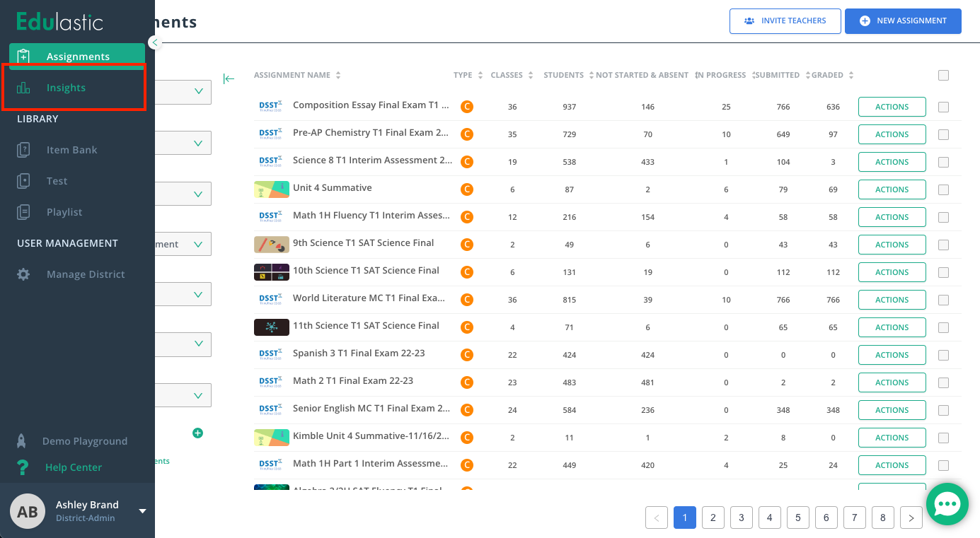980x538 pixels.
Task: Click the green plus filter icon
Action: (x=198, y=433)
